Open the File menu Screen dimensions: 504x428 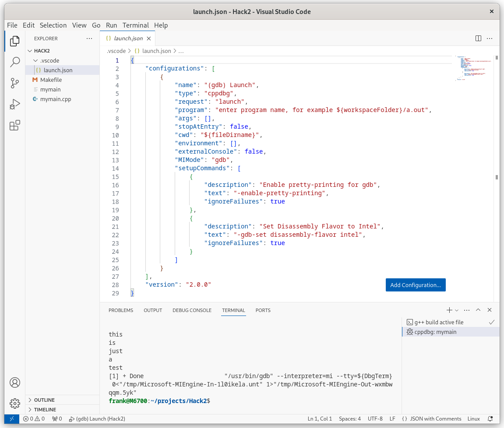12,25
